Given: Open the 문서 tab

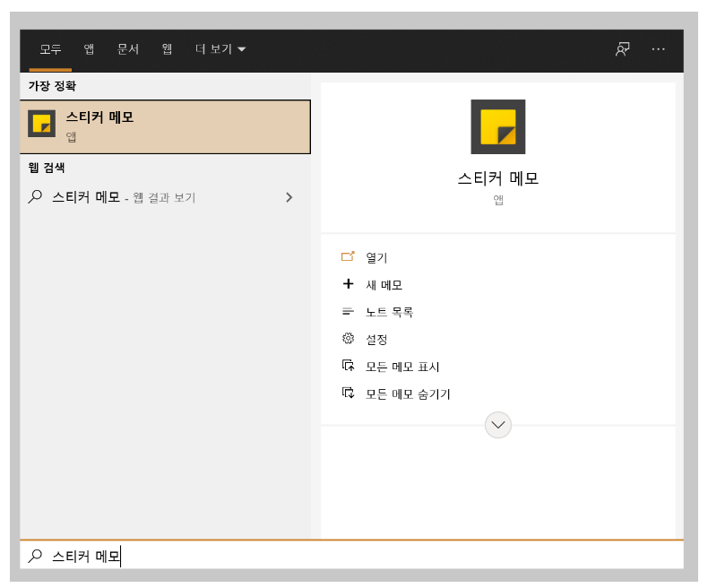Looking at the screenshot, I should click(x=128, y=48).
